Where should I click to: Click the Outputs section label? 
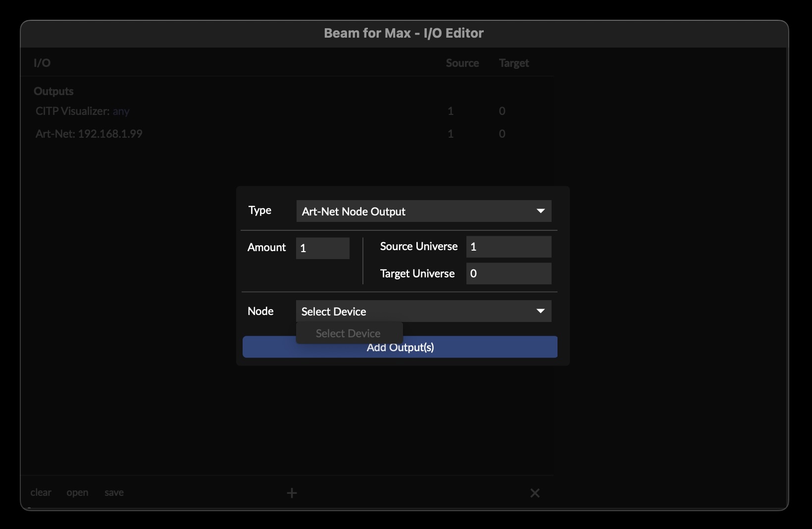[53, 91]
